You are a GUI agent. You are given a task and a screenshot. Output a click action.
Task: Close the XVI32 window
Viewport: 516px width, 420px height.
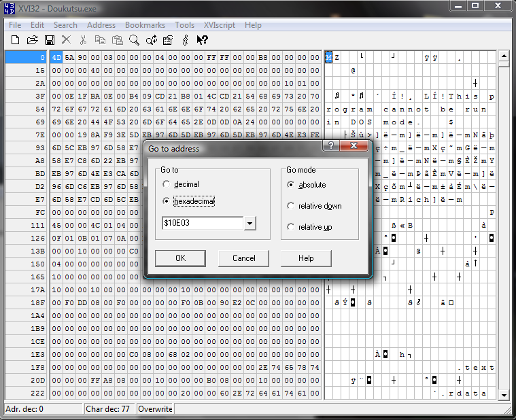coord(498,5)
